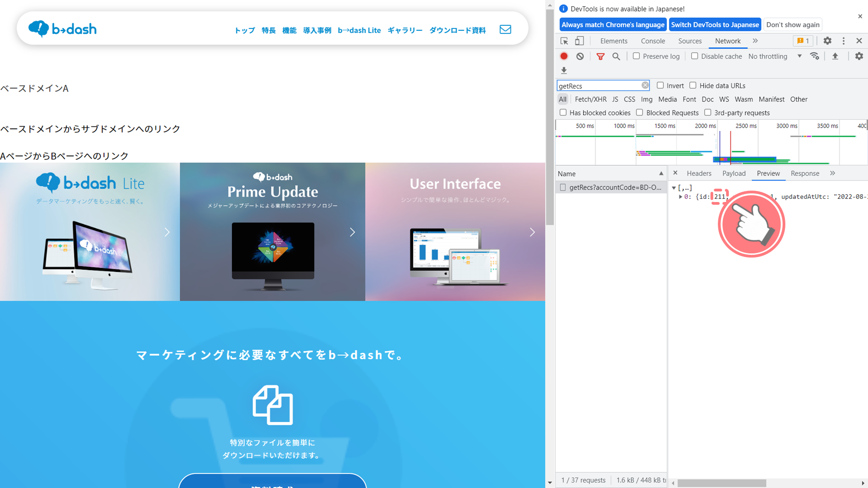
Task: Open the mail envelope icon in navigation
Action: [505, 29]
